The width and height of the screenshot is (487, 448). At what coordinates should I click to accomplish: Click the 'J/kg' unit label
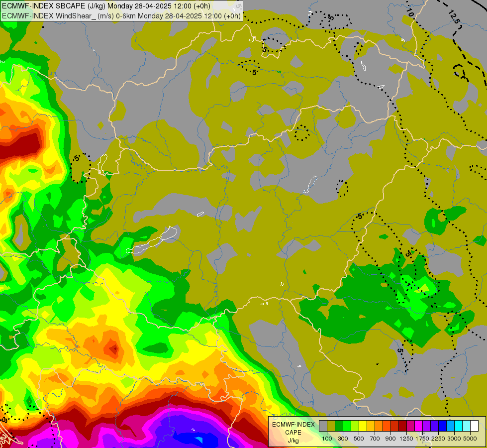pos(293,441)
